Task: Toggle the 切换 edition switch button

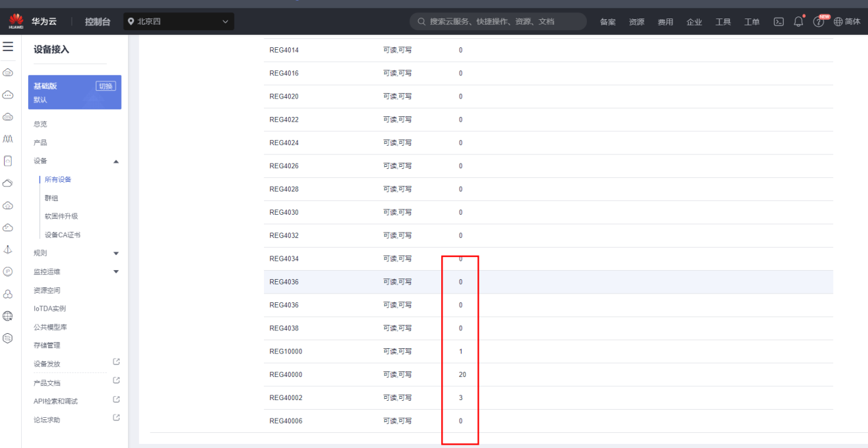Action: pos(106,86)
